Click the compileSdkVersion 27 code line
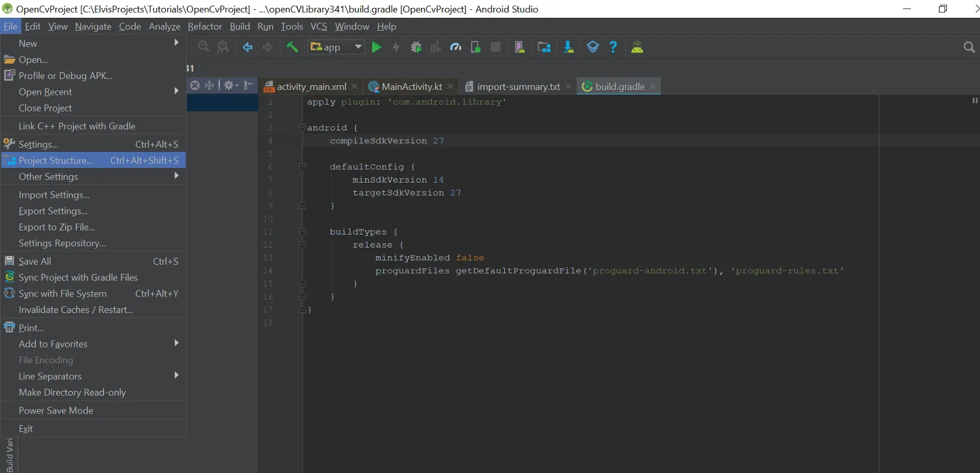 [x=386, y=141]
